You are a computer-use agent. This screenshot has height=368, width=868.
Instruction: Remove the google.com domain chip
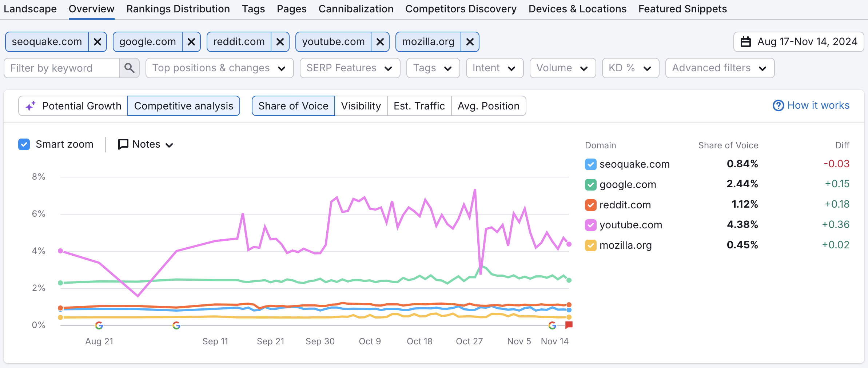click(191, 42)
